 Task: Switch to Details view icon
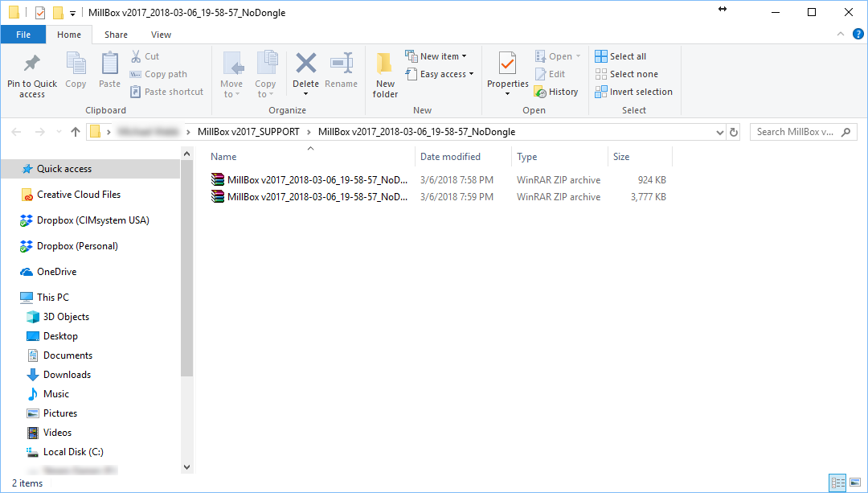(x=838, y=483)
